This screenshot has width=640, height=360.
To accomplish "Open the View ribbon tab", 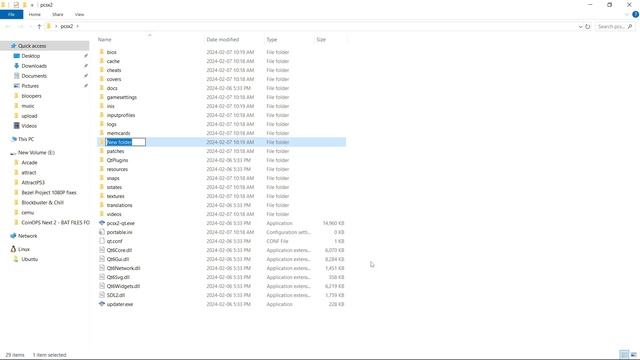I will 79,14.
